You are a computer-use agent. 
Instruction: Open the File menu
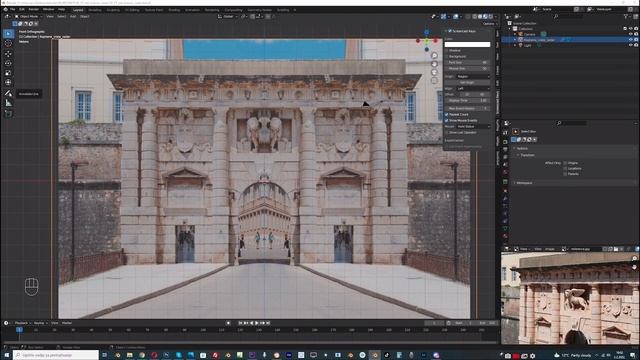click(12, 9)
